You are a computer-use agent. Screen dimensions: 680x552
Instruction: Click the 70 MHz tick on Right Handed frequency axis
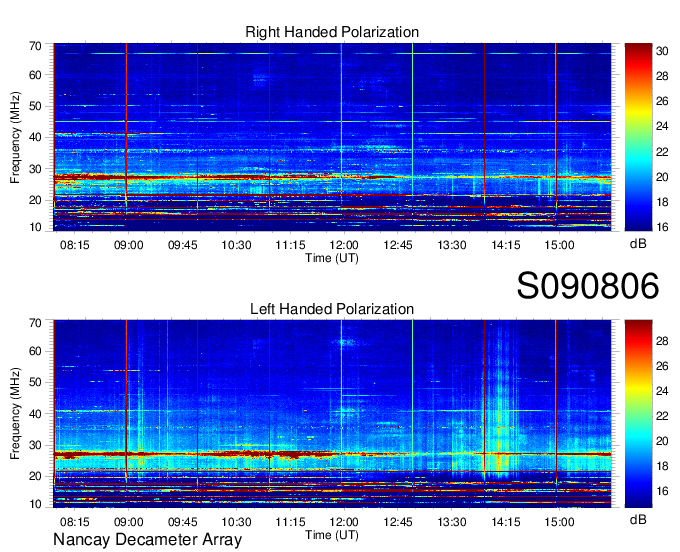[x=35, y=46]
